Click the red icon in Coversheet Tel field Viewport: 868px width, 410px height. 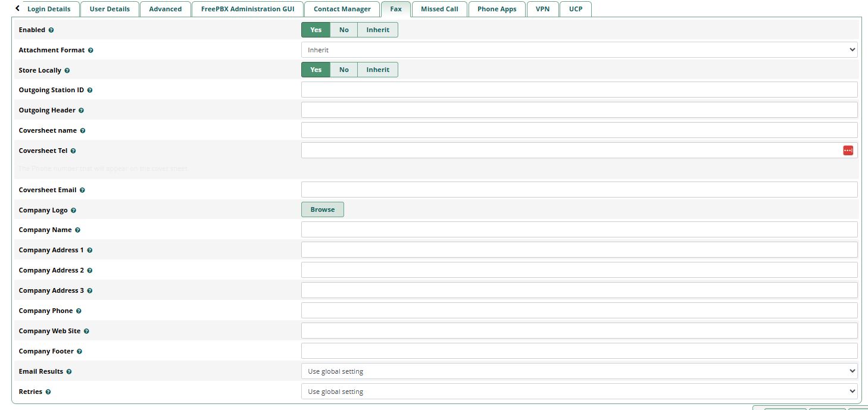tap(848, 151)
